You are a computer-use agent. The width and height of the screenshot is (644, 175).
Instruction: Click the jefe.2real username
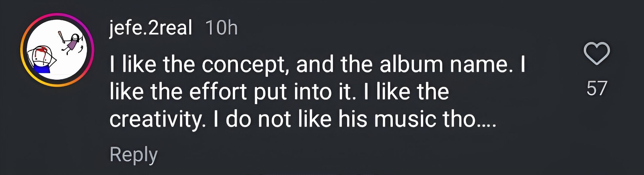tap(151, 27)
